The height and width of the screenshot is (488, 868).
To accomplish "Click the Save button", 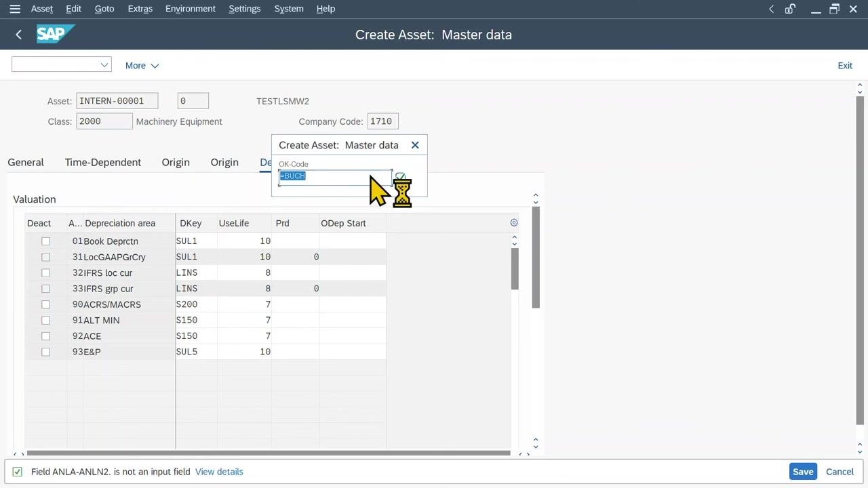I will [803, 472].
